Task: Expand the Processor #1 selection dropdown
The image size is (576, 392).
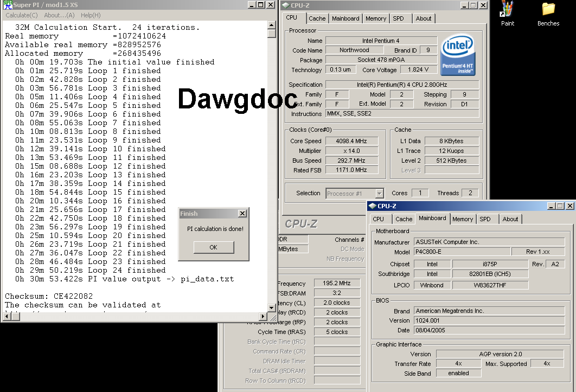Action: pos(380,193)
